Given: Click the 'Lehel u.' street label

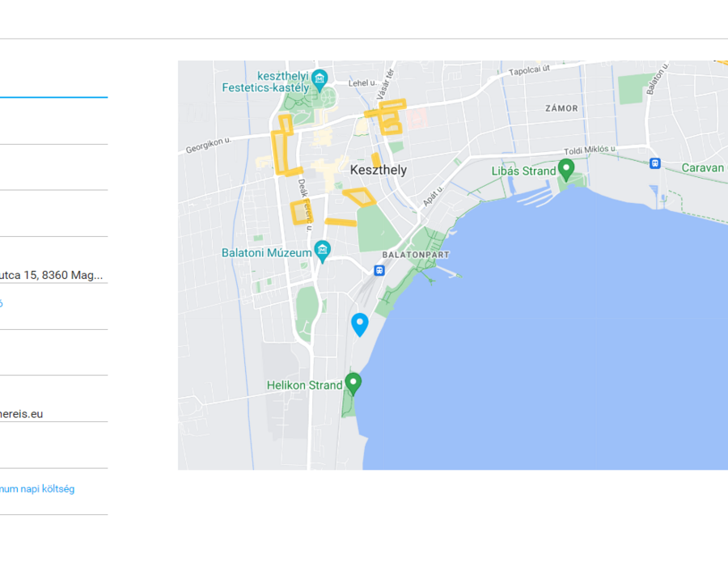Looking at the screenshot, I should coord(362,83).
